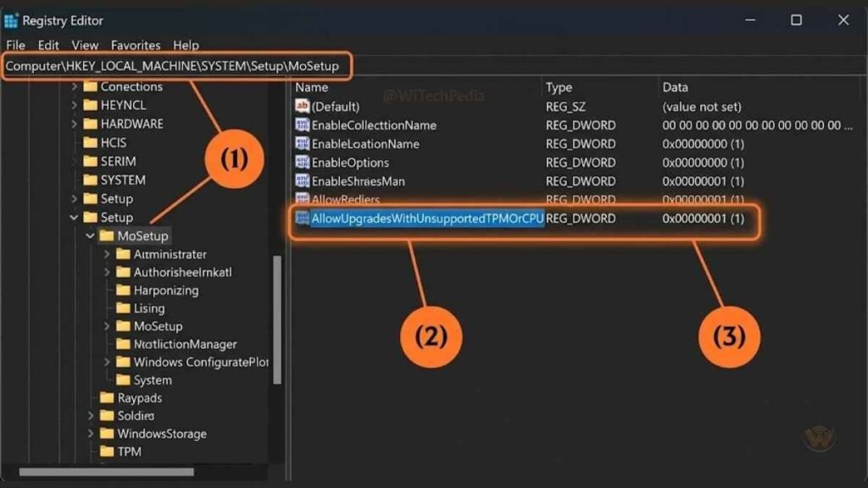Expand the HEYNCL key chevron
Image resolution: width=868 pixels, height=488 pixels.
pyautogui.click(x=75, y=105)
